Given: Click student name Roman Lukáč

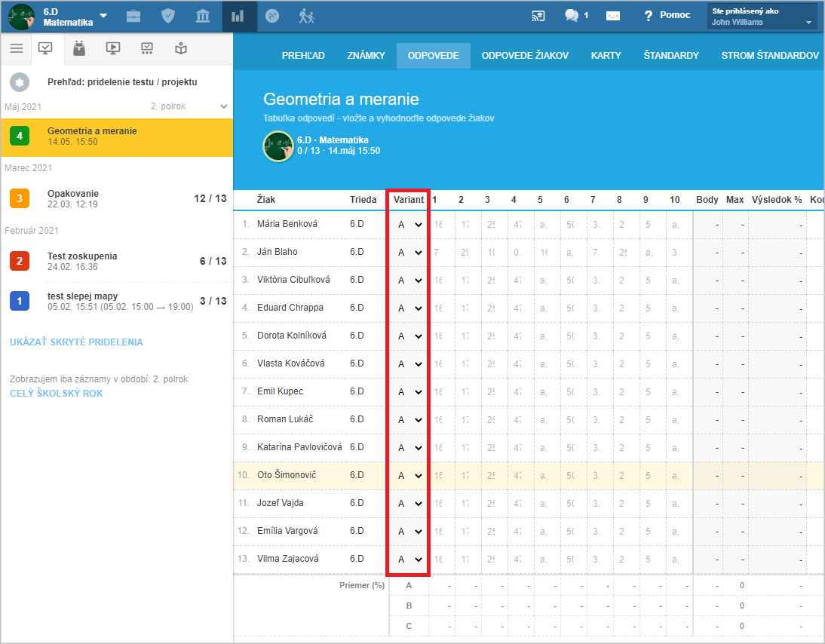Looking at the screenshot, I should (x=285, y=419).
